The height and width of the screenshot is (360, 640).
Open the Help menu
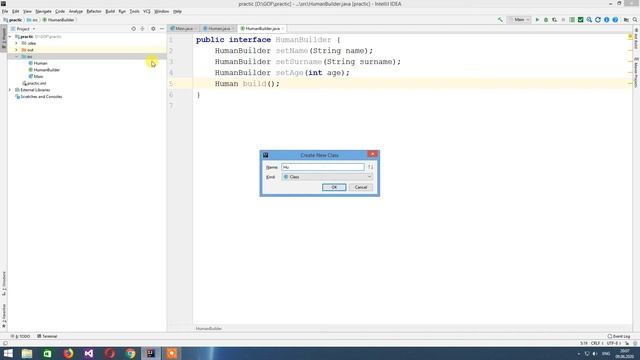coord(177,11)
